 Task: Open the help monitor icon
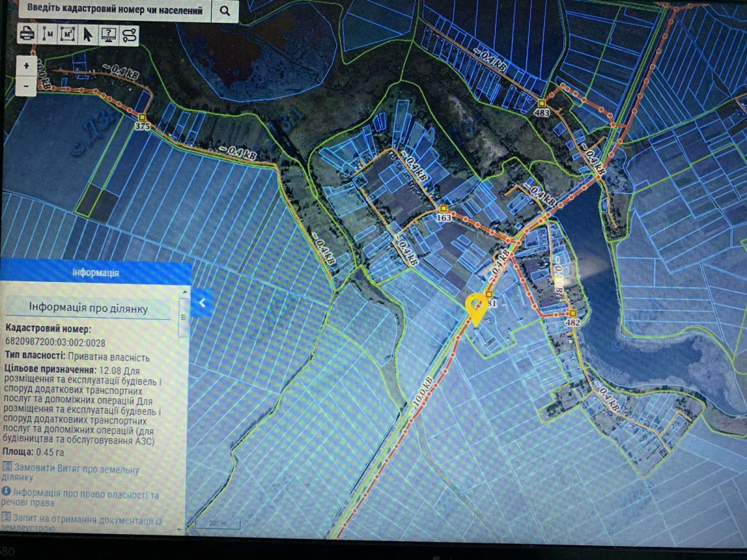[108, 34]
